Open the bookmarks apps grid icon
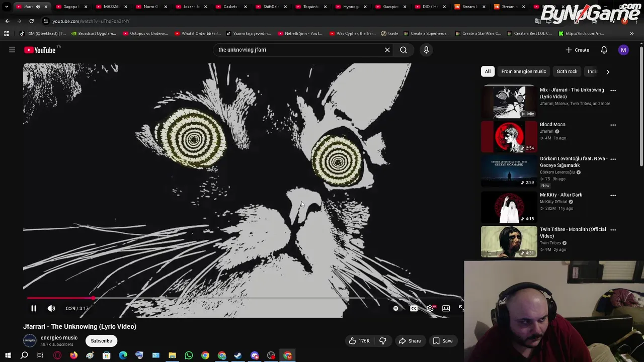The height and width of the screenshot is (362, 644). point(7,34)
